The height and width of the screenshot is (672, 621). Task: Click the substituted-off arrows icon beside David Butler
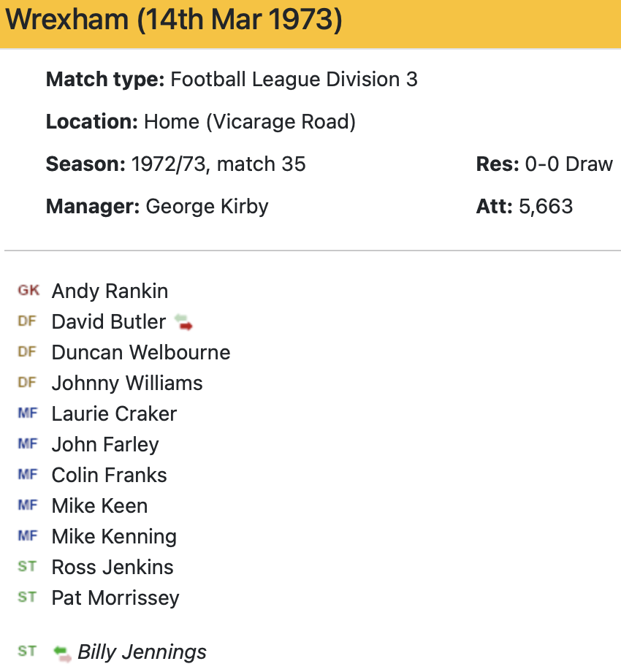tap(183, 322)
